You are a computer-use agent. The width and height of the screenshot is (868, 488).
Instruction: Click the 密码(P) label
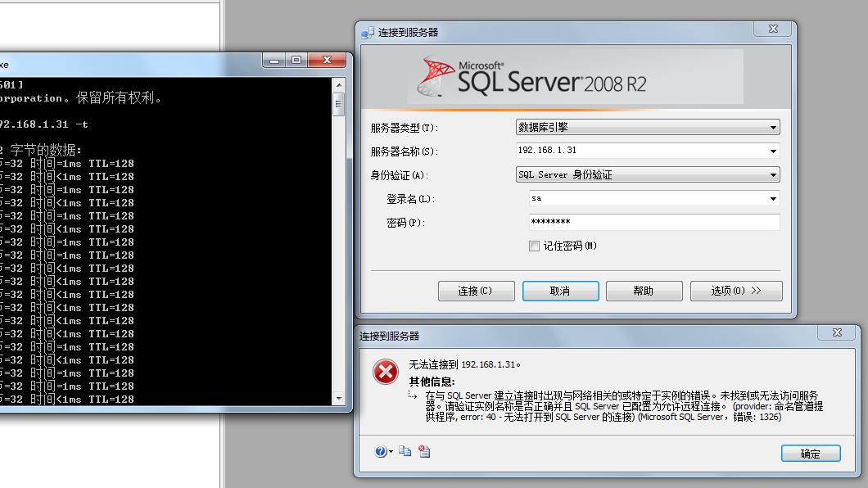[406, 223]
